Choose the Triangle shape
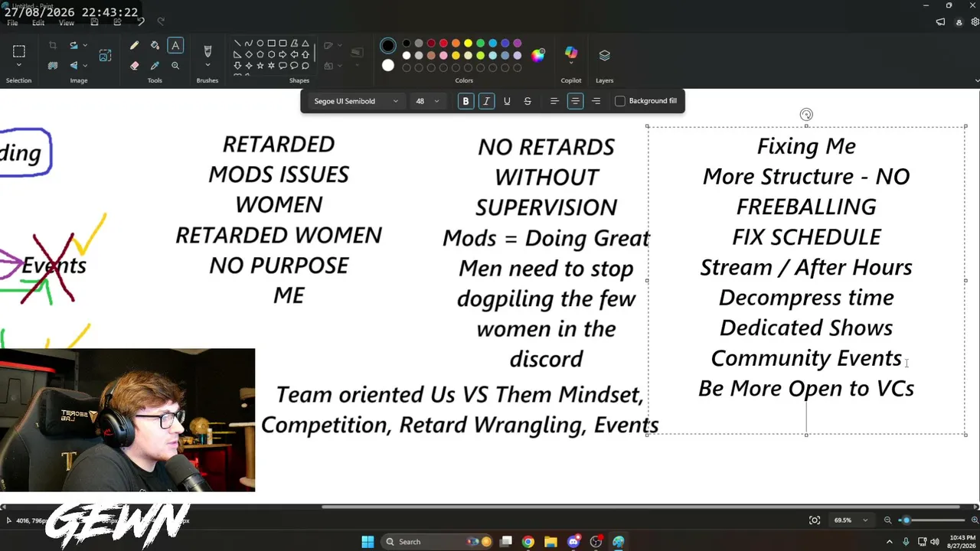Viewport: 980px width, 551px height. point(305,44)
